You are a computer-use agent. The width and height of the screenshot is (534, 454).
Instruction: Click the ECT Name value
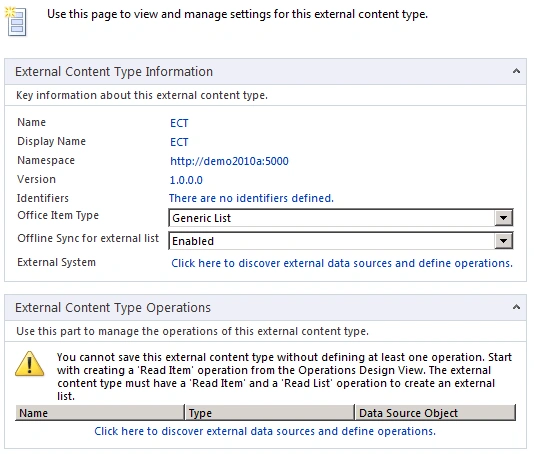pyautogui.click(x=179, y=123)
